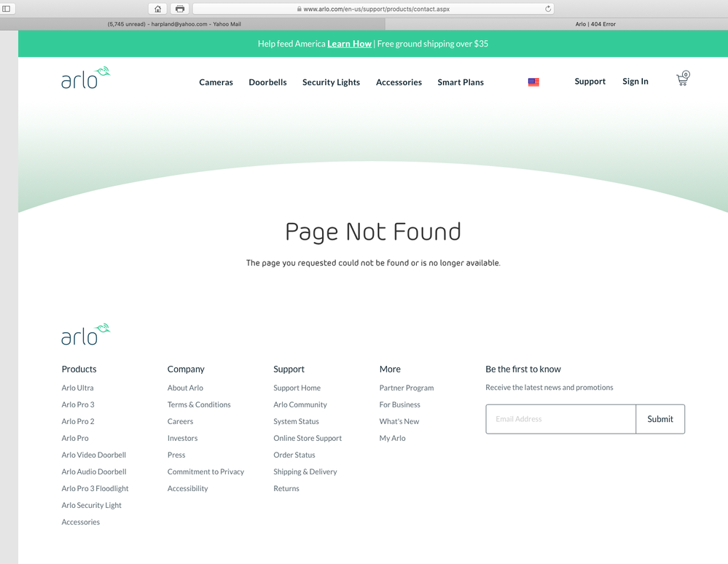This screenshot has width=728, height=564.
Task: Click the Safari sidebar toggle icon
Action: tap(7, 9)
